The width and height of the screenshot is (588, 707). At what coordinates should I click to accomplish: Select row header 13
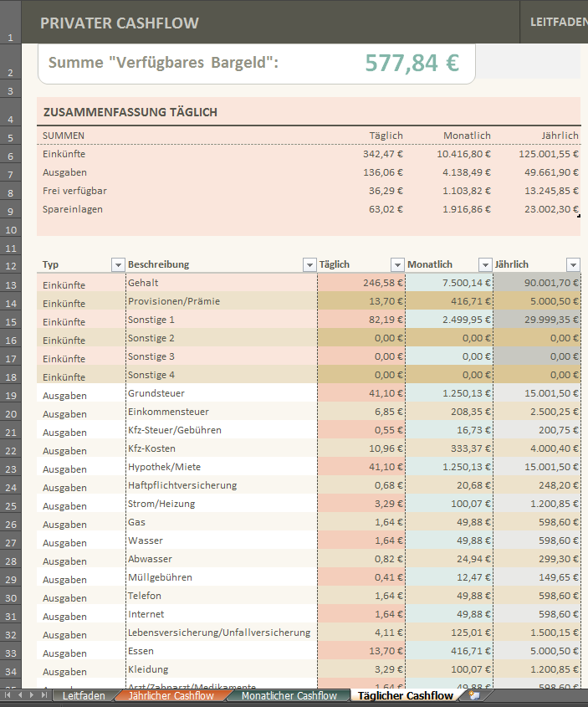(x=11, y=285)
